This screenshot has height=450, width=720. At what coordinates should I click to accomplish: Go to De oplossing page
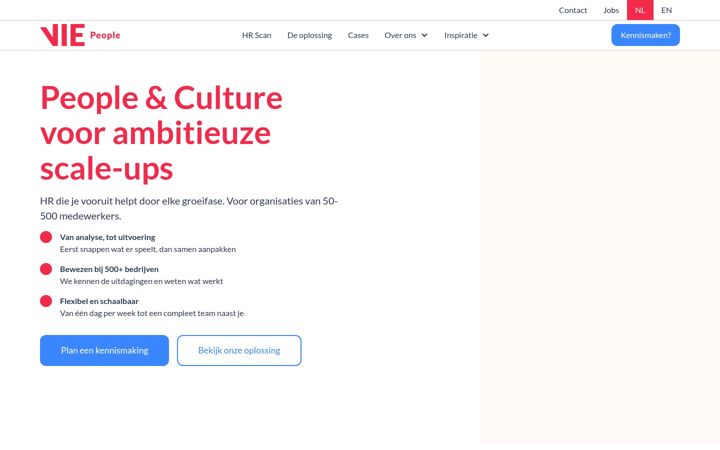point(309,35)
